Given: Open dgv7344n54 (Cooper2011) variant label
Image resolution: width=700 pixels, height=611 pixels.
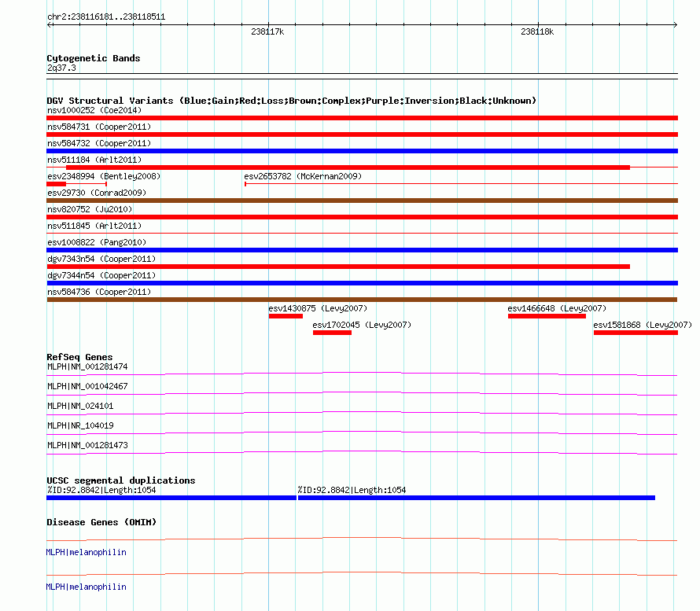Looking at the screenshot, I should coord(101,275).
